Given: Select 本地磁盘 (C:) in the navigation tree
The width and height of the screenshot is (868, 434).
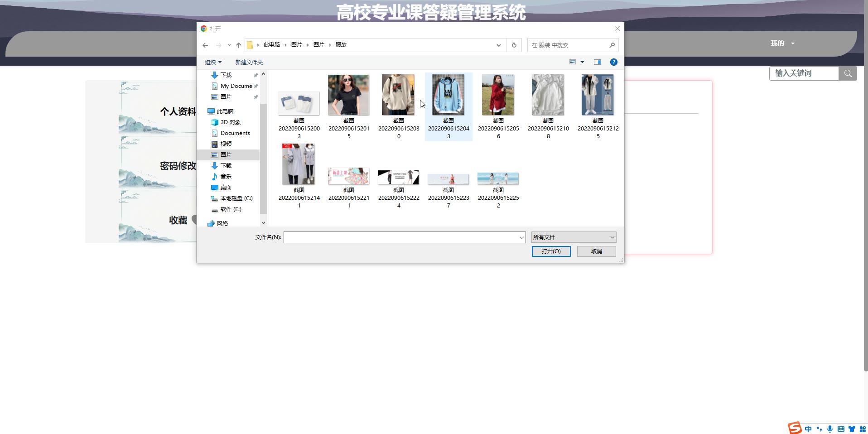Looking at the screenshot, I should [x=236, y=198].
